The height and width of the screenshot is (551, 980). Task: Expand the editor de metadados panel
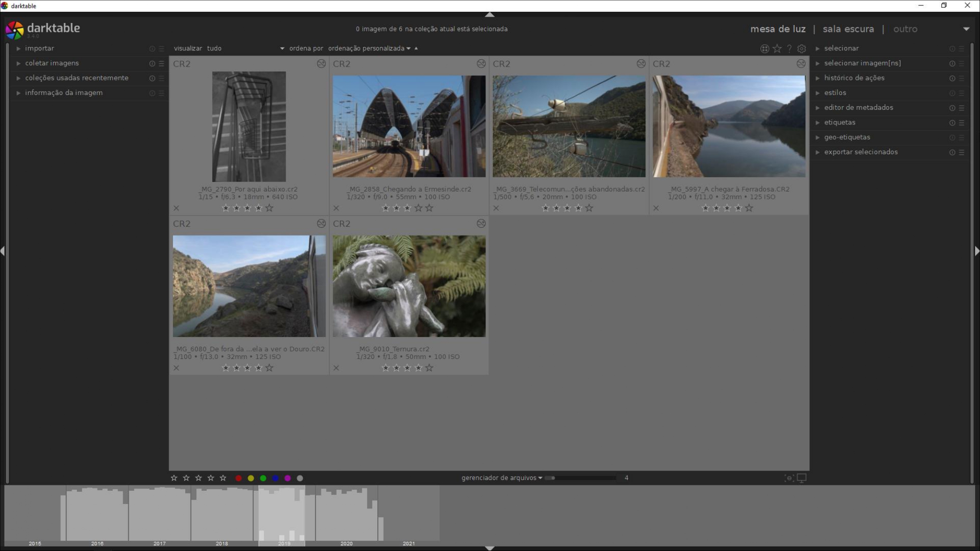tap(858, 108)
